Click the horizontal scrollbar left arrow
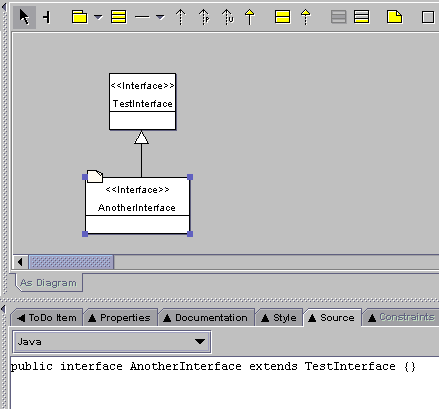The width and height of the screenshot is (439, 409). (20, 262)
